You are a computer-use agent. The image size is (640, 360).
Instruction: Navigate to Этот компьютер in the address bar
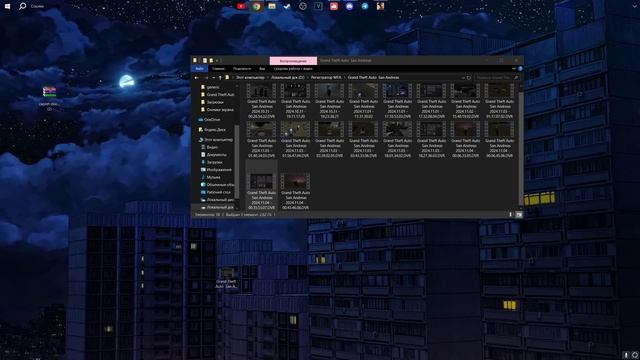point(250,78)
